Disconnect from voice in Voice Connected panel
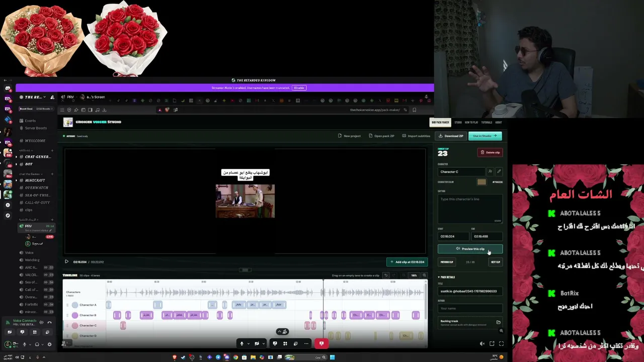 pos(49,322)
